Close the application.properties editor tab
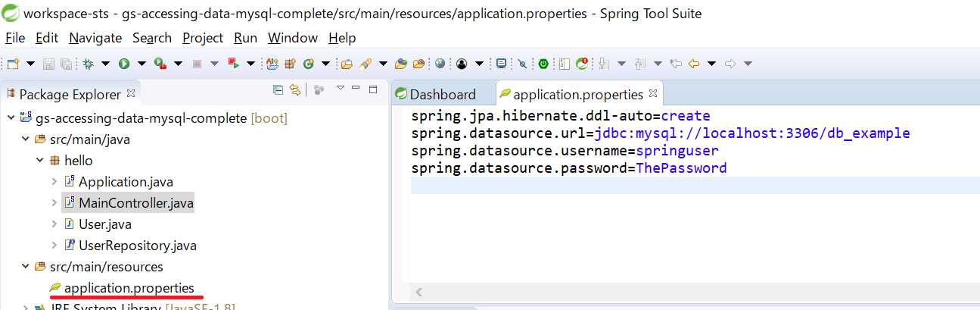 pyautogui.click(x=653, y=94)
